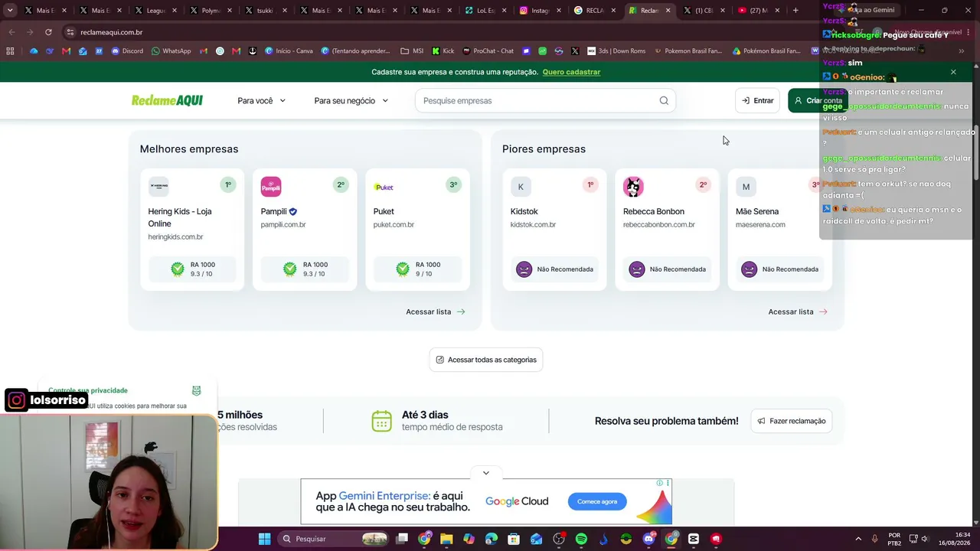Show hidden system tray icons

[x=857, y=539]
